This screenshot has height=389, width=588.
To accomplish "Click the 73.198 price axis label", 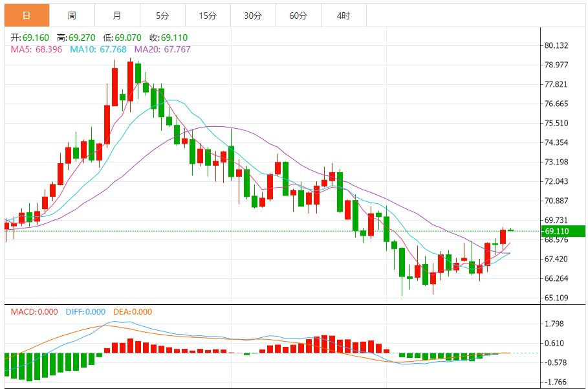I will coord(556,162).
